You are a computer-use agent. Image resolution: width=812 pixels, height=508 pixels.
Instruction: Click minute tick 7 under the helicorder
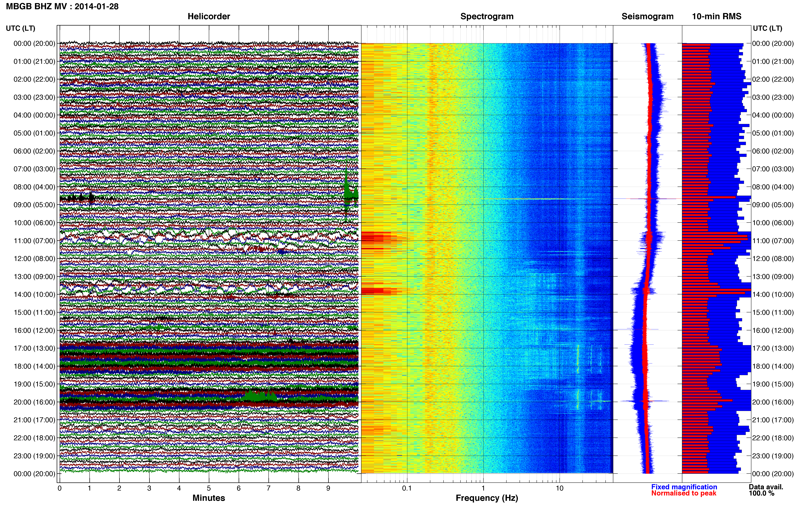pyautogui.click(x=269, y=488)
